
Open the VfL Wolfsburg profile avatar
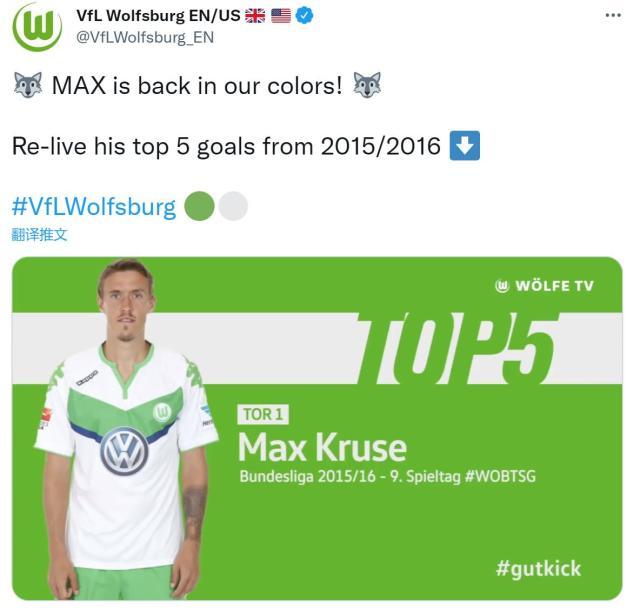pos(37,27)
